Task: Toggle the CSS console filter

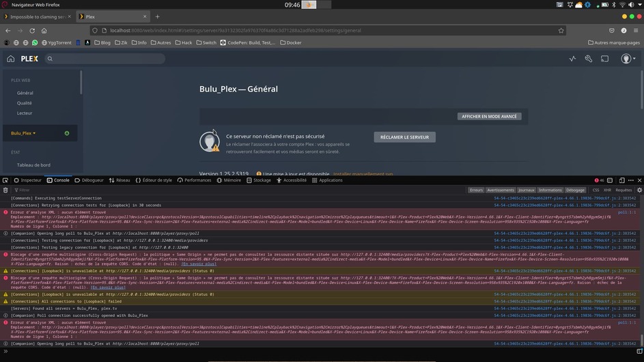Action: pyautogui.click(x=596, y=190)
